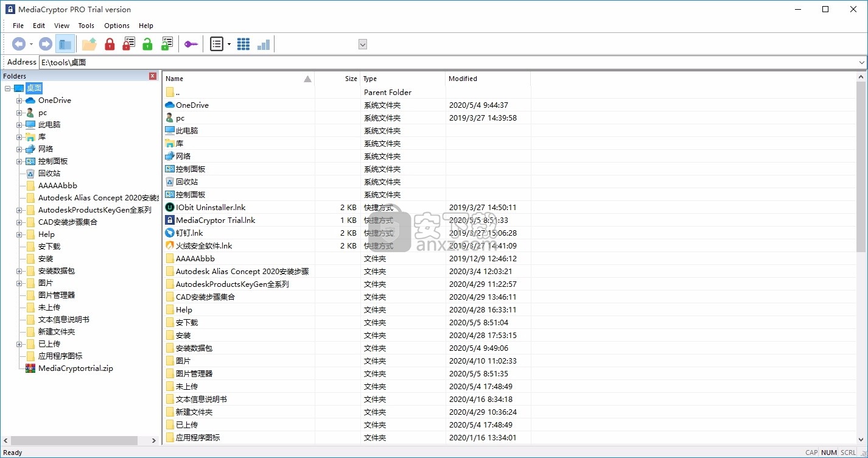Select 回收站 in the folder tree

click(49, 174)
